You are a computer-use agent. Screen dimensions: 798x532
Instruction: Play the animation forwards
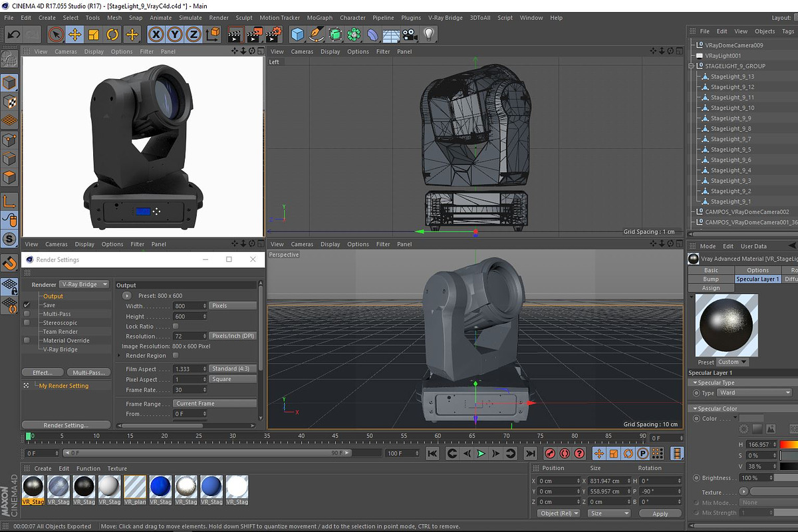481,454
